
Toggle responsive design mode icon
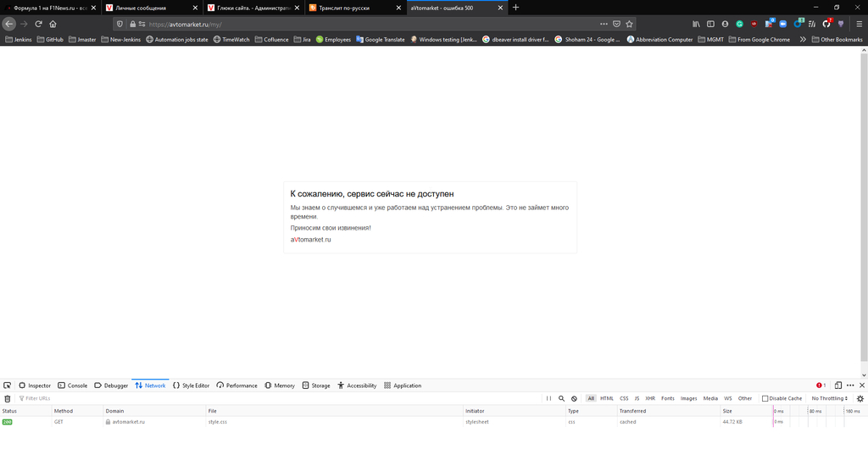tap(838, 386)
